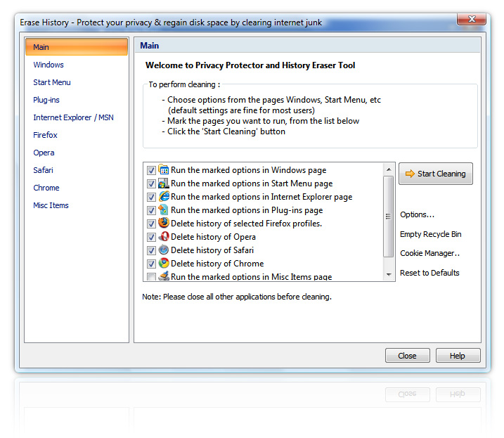Select Start Menu in left sidebar
This screenshot has width=504, height=438.
pos(52,82)
